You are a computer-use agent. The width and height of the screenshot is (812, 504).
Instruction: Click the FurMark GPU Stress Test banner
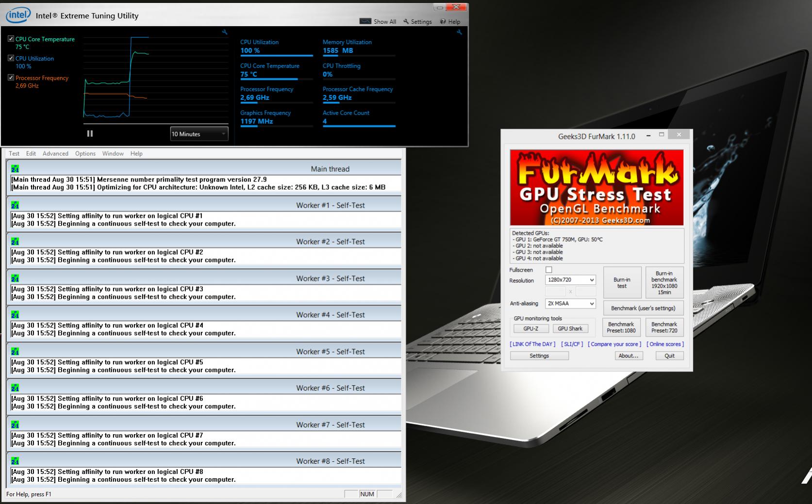(x=597, y=187)
